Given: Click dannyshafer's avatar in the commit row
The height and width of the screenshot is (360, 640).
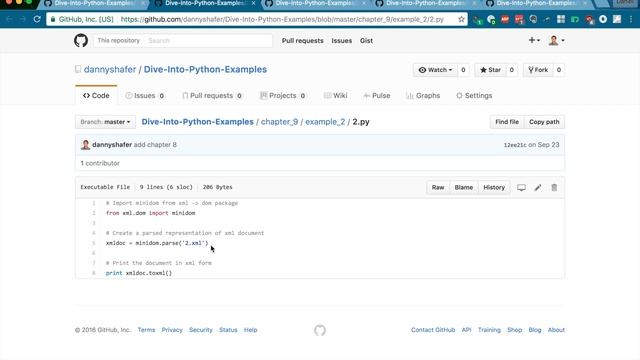Looking at the screenshot, I should tap(85, 144).
